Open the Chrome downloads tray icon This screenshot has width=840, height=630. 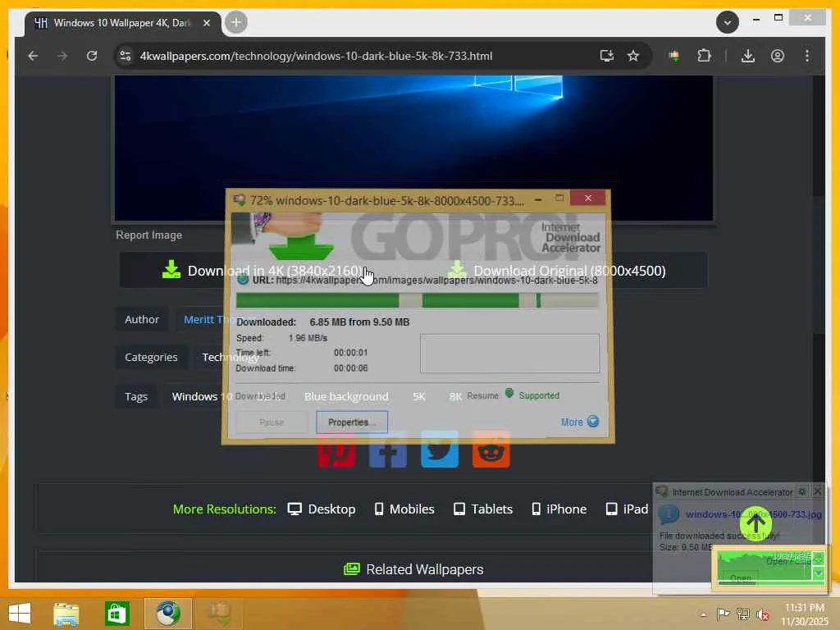[x=748, y=56]
